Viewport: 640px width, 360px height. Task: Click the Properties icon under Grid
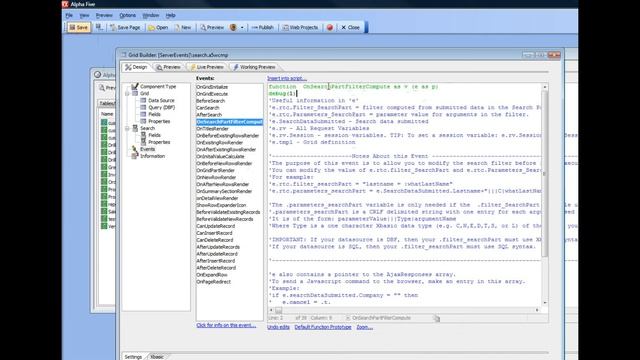click(x=143, y=121)
